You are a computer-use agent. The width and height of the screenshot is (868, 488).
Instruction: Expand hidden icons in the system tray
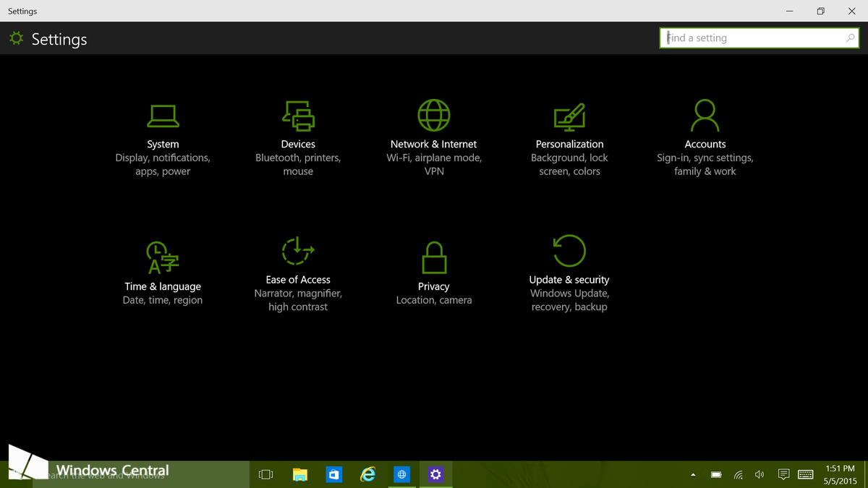[692, 474]
